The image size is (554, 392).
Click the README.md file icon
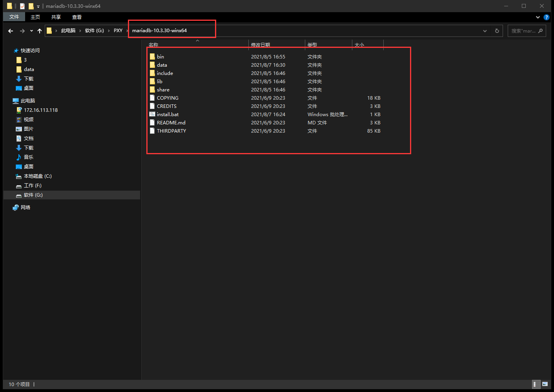click(152, 122)
